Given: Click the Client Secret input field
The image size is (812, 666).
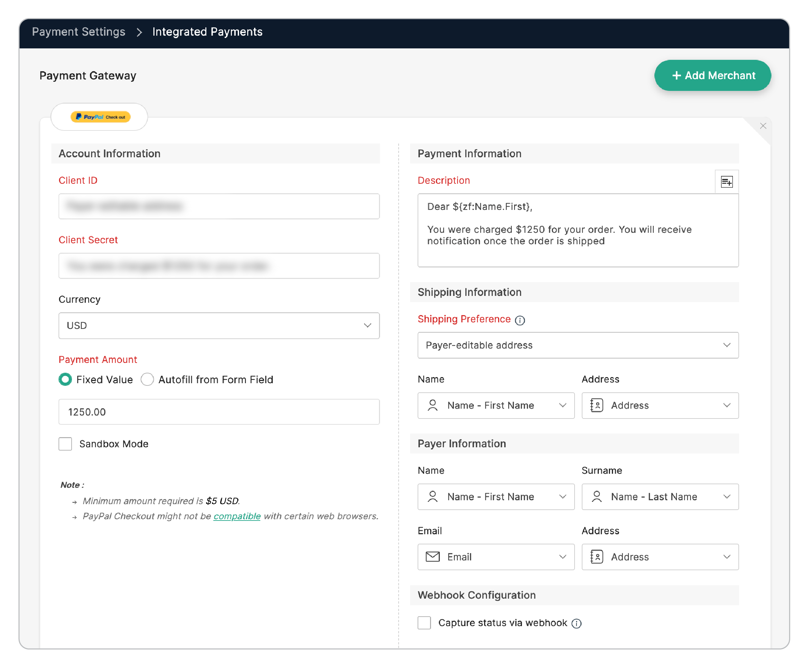Looking at the screenshot, I should click(x=219, y=266).
